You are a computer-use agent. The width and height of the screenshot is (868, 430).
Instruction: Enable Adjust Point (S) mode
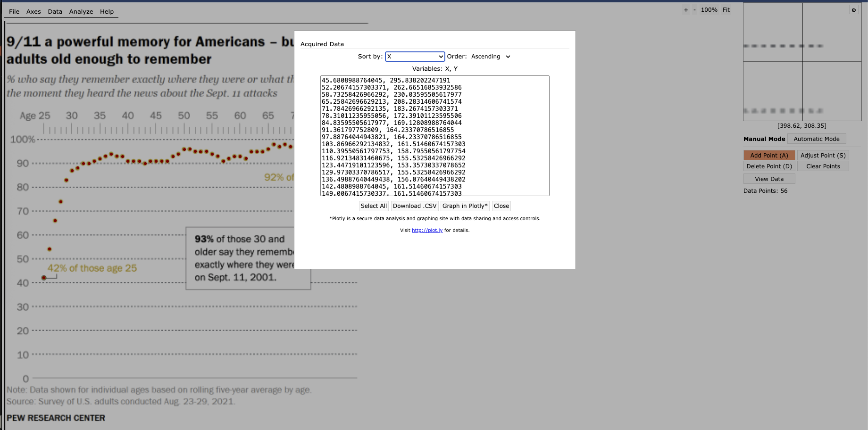click(823, 156)
